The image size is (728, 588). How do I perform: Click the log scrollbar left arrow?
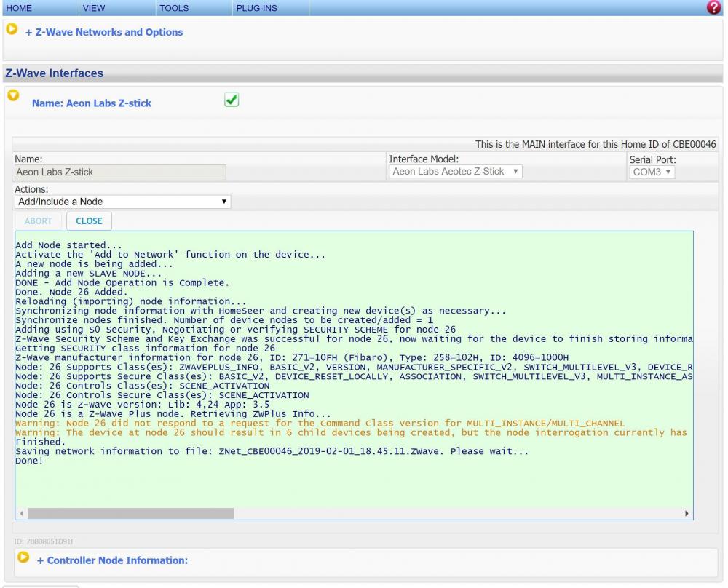click(x=21, y=513)
